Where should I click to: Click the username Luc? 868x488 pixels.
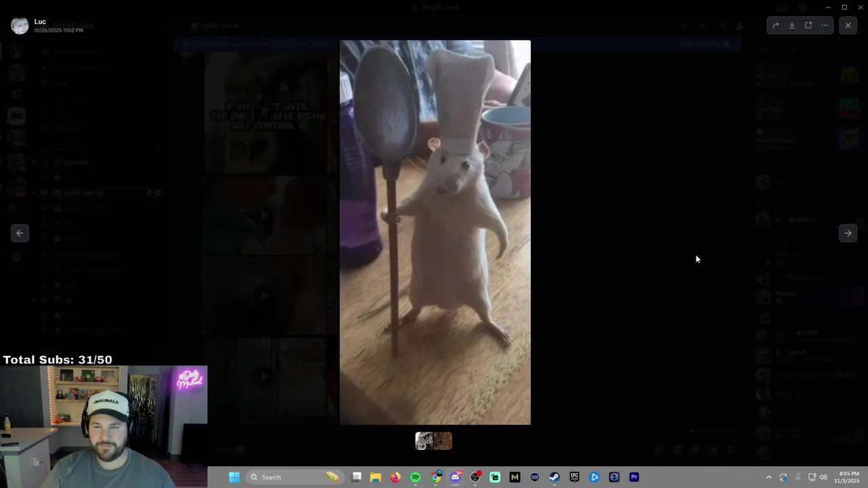click(x=40, y=22)
